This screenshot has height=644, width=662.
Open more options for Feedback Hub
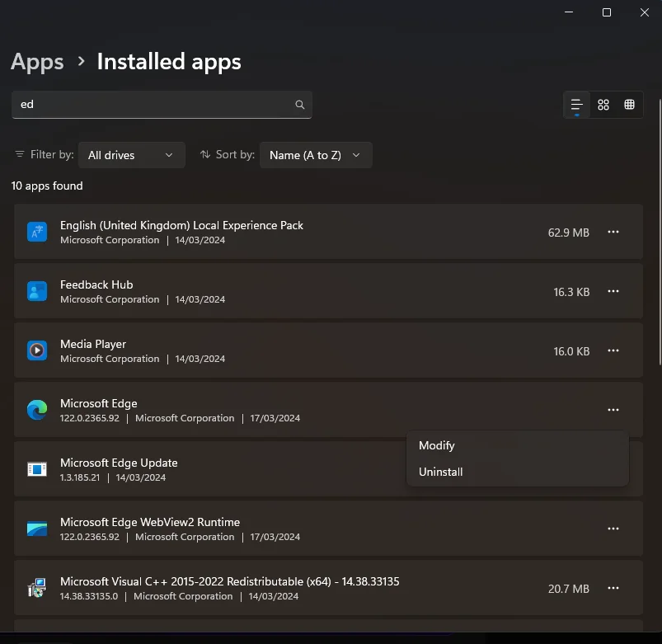point(613,291)
